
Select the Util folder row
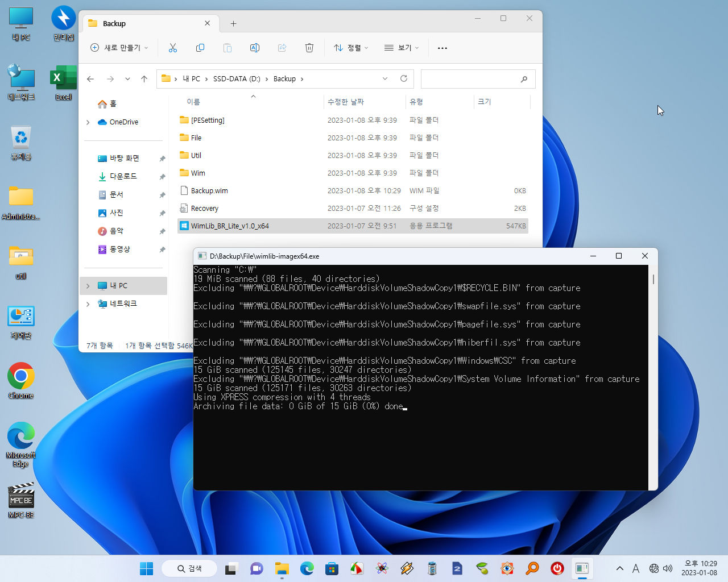[353, 155]
